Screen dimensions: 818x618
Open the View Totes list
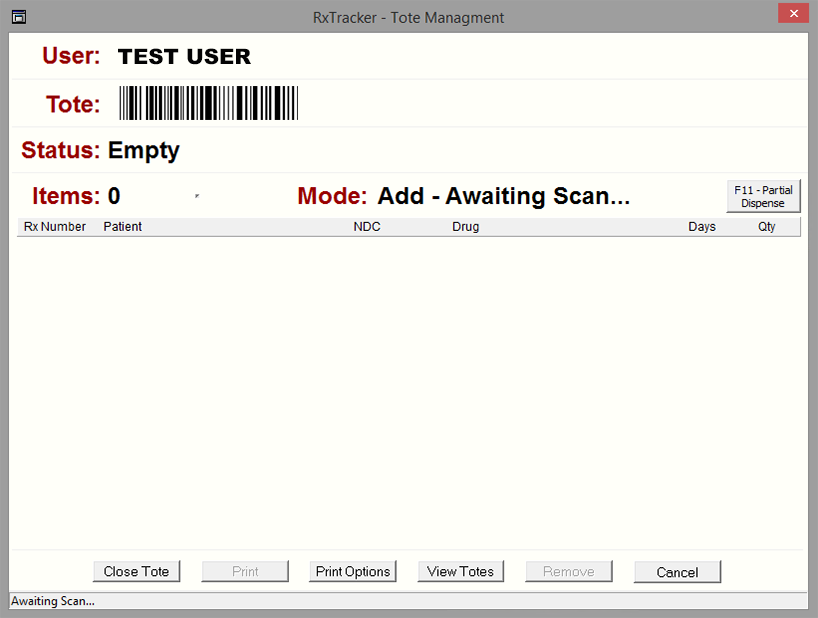click(x=461, y=572)
